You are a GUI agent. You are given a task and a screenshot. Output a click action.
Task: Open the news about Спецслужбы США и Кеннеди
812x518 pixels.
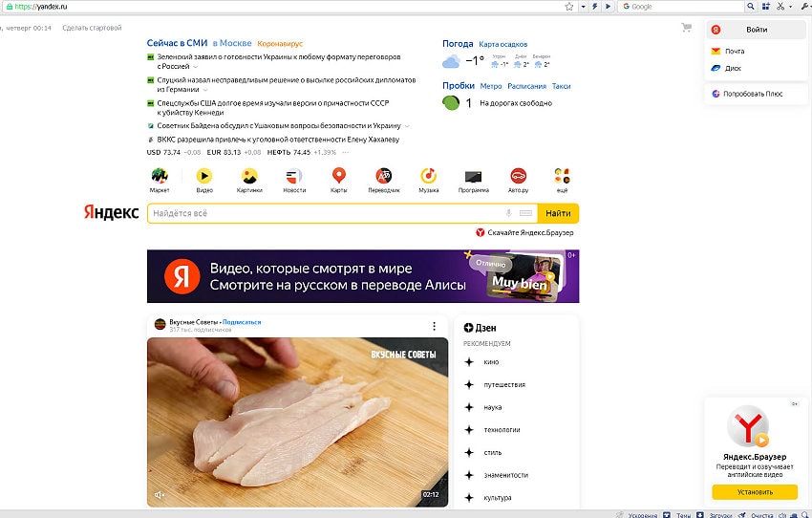pyautogui.click(x=273, y=108)
